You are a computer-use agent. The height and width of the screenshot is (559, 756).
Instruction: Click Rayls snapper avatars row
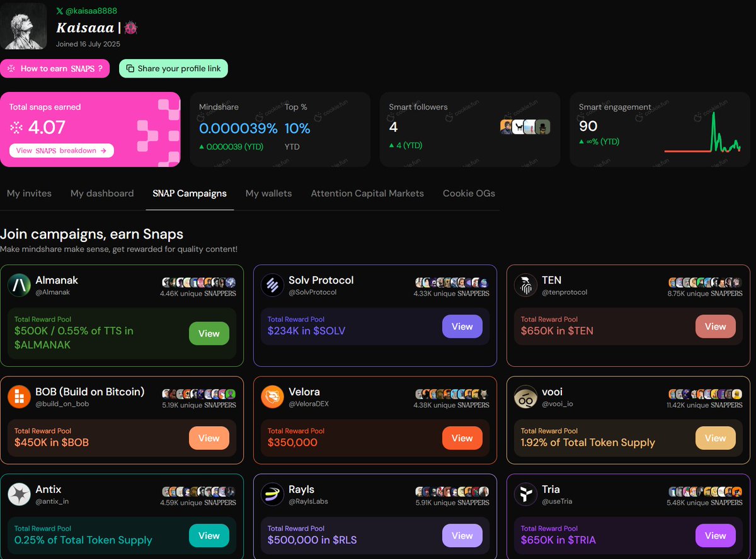(x=452, y=492)
